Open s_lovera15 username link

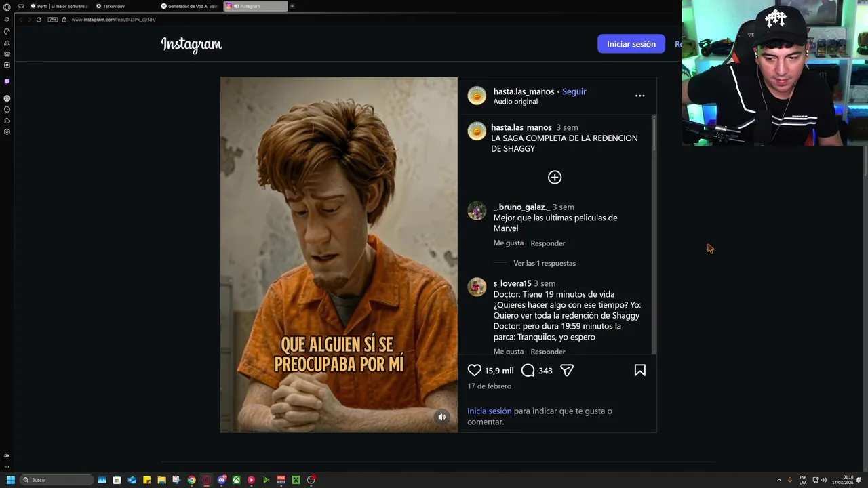[512, 283]
